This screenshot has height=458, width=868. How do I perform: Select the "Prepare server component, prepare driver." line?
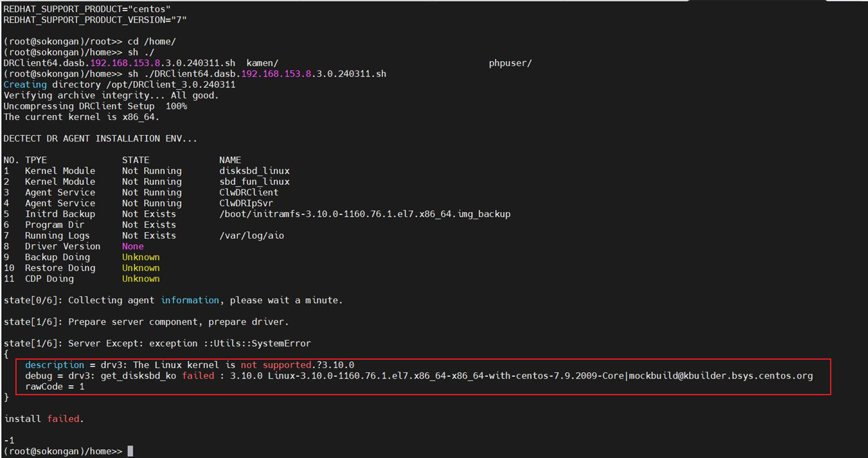click(178, 322)
